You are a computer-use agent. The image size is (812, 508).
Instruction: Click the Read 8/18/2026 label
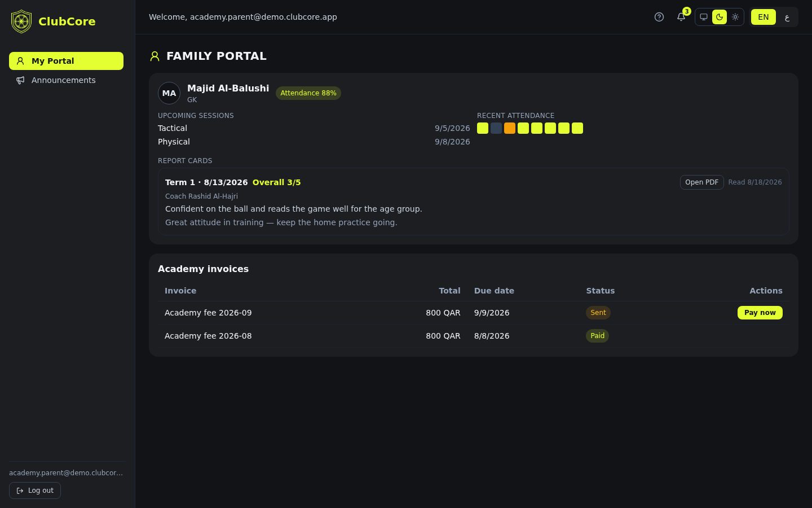point(755,182)
